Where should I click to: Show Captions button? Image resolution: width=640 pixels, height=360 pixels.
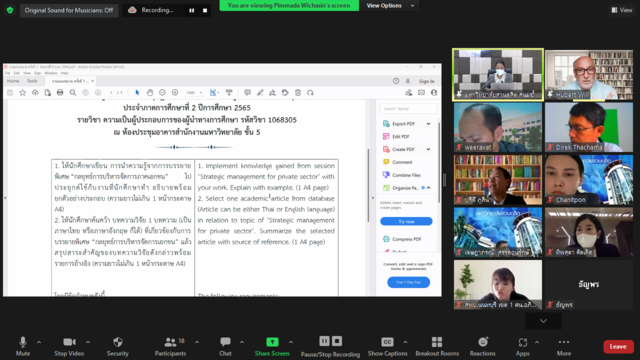[x=387, y=347]
